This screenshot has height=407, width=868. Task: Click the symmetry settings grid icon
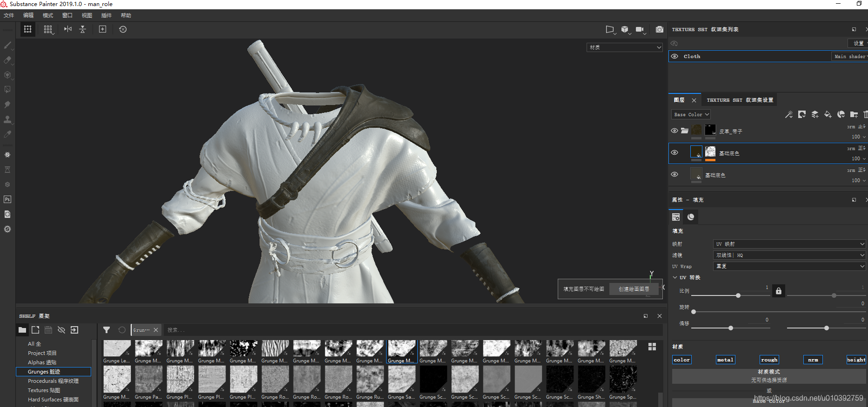point(48,29)
